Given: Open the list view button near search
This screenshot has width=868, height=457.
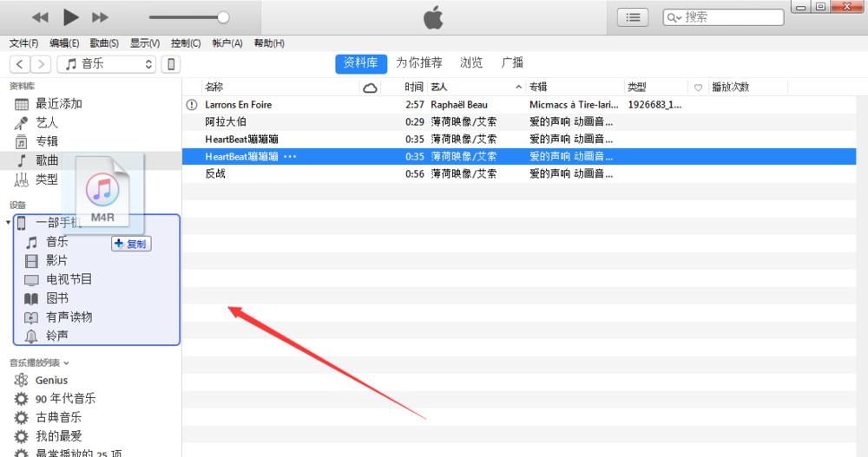Looking at the screenshot, I should [x=633, y=17].
